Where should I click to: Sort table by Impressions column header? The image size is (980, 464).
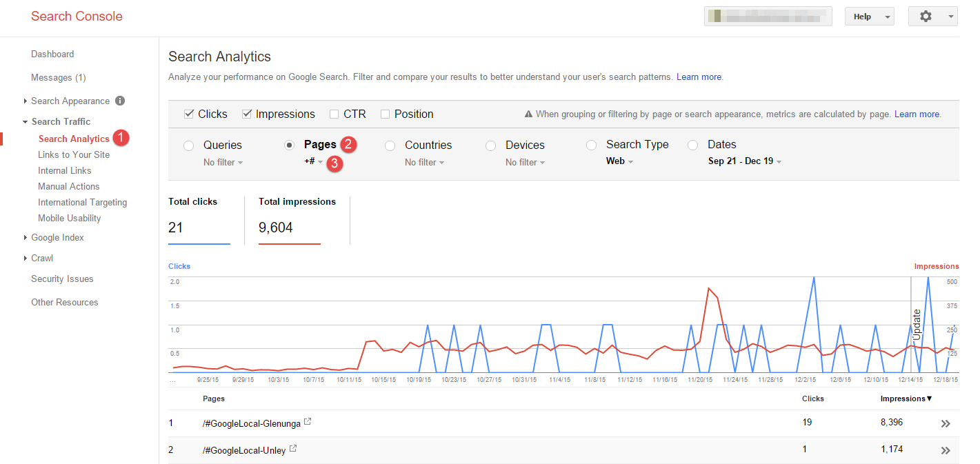(x=906, y=399)
